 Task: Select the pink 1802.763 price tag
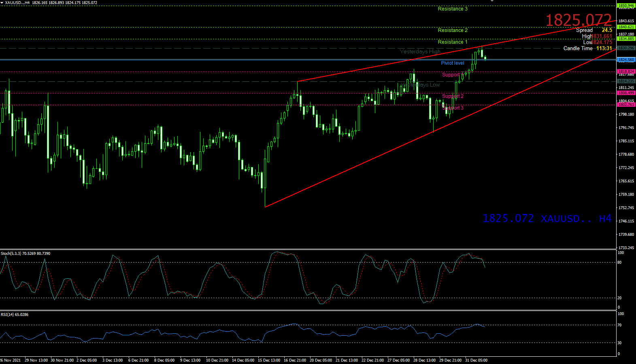pos(626,105)
